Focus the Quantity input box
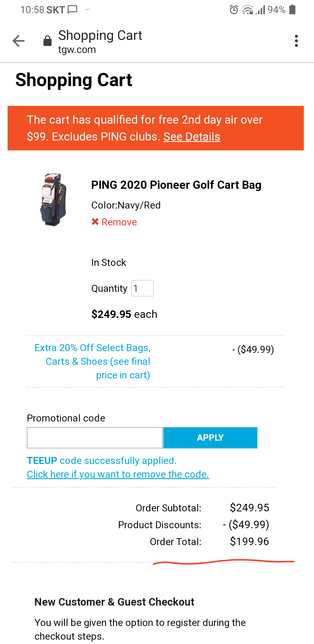 (x=142, y=288)
